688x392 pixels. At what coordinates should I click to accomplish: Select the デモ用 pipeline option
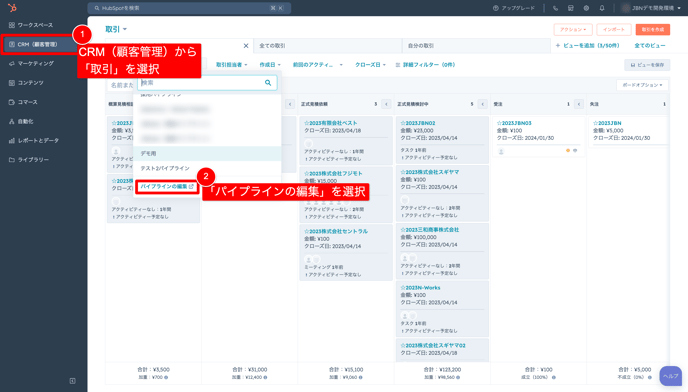[207, 154]
